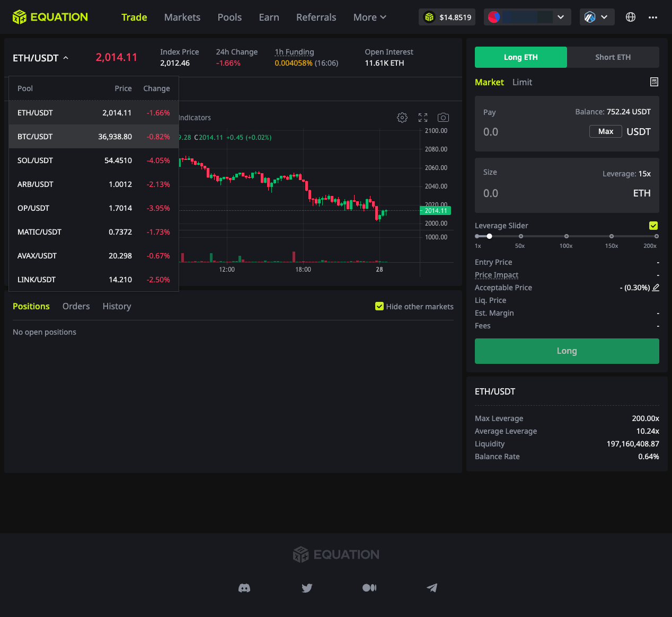
Task: Open Twitter link in footer
Action: pos(307,588)
